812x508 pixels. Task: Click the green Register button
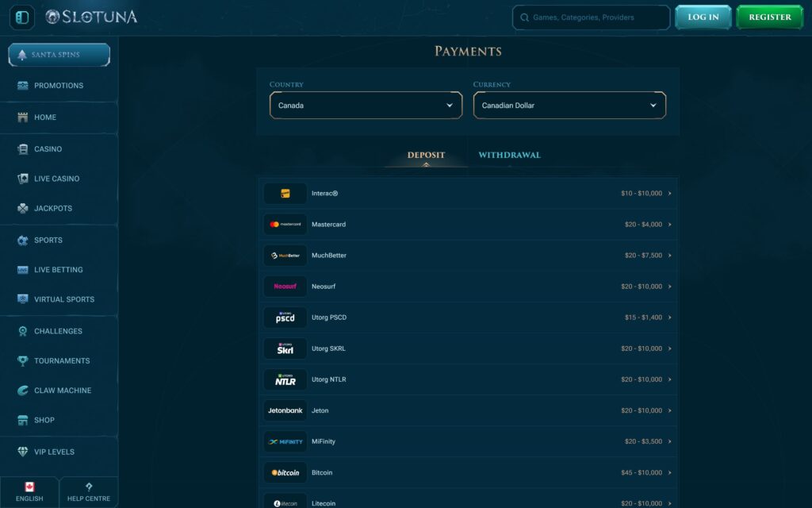coord(768,17)
